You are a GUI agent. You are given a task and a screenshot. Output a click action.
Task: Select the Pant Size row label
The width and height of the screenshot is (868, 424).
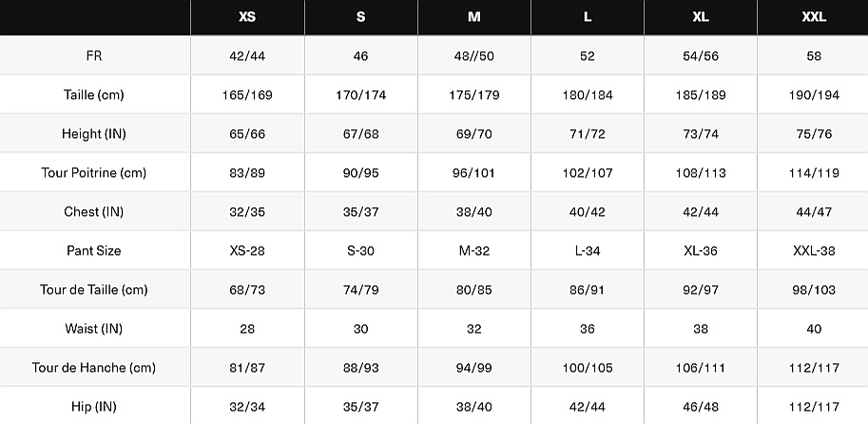click(x=94, y=251)
